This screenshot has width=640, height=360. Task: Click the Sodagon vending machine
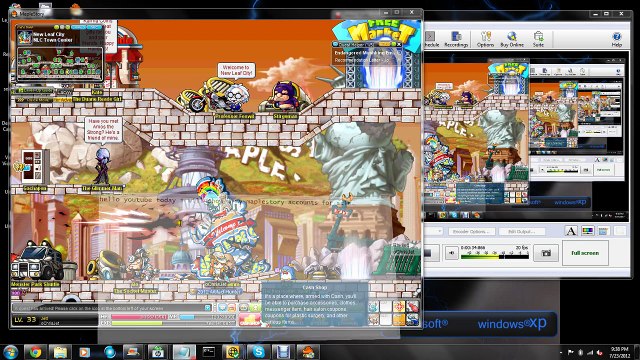coord(35,167)
